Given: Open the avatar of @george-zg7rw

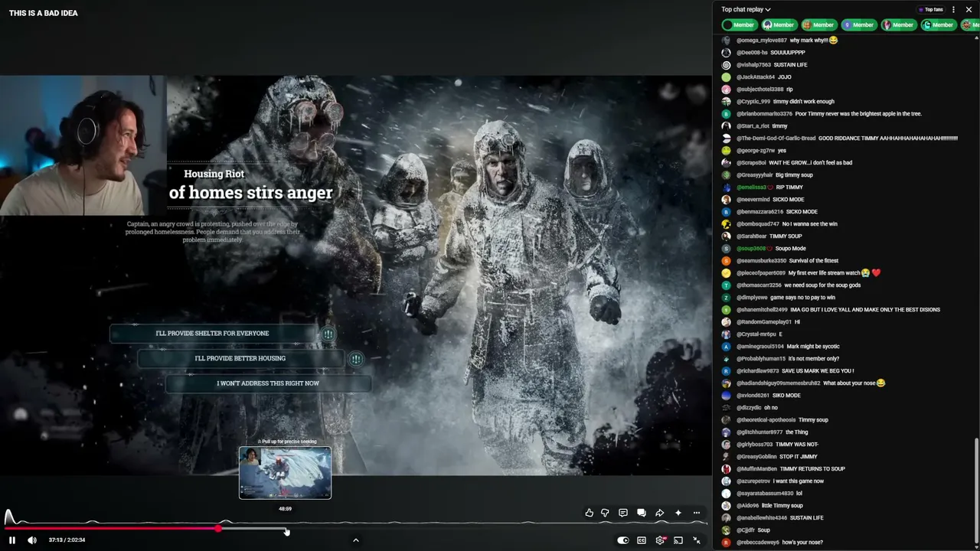Looking at the screenshot, I should 727,150.
